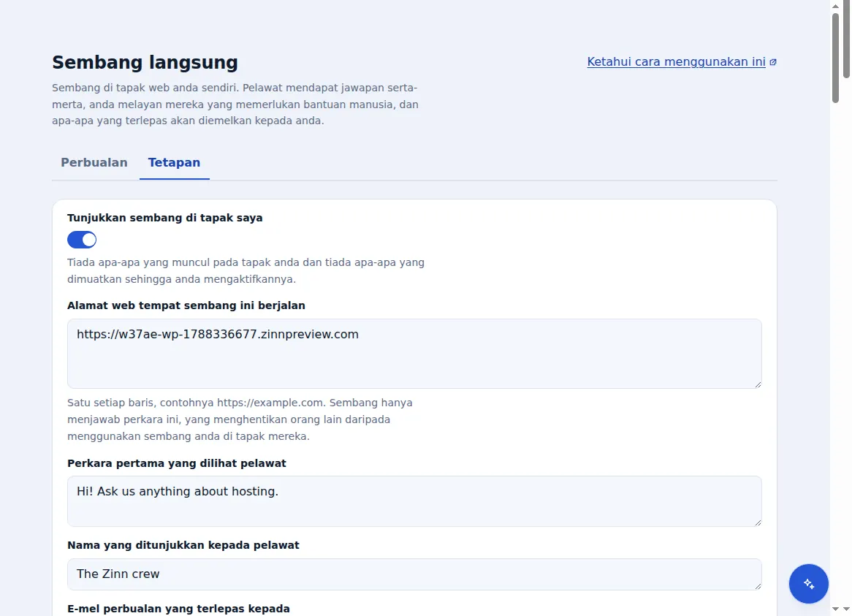
Task: Click the Alamat web textarea
Action: pyautogui.click(x=414, y=354)
